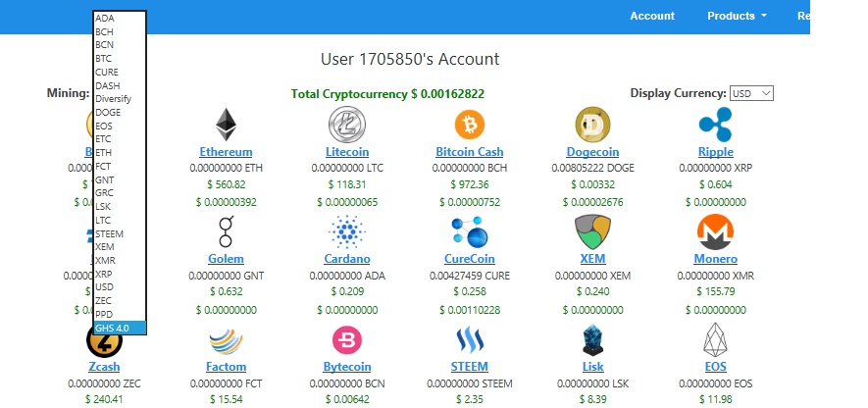The height and width of the screenshot is (408, 868).
Task: Click the Dogecoin shiba coin icon
Action: 592,125
